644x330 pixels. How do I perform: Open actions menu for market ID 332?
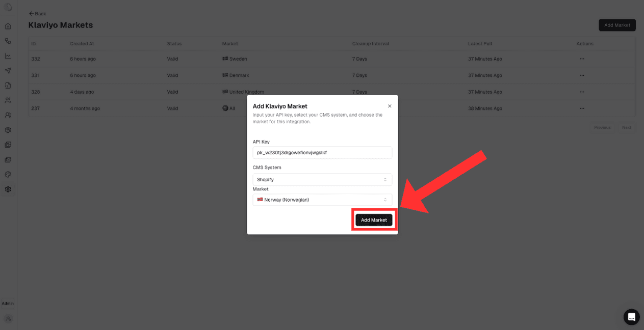click(582, 59)
